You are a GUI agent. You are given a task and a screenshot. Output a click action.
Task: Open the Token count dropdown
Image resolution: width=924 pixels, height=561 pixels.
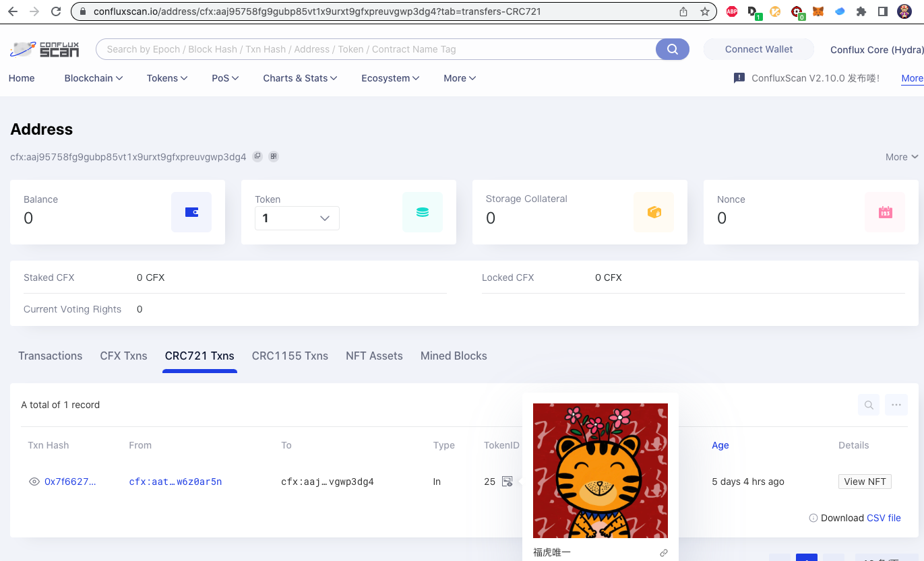[297, 218]
